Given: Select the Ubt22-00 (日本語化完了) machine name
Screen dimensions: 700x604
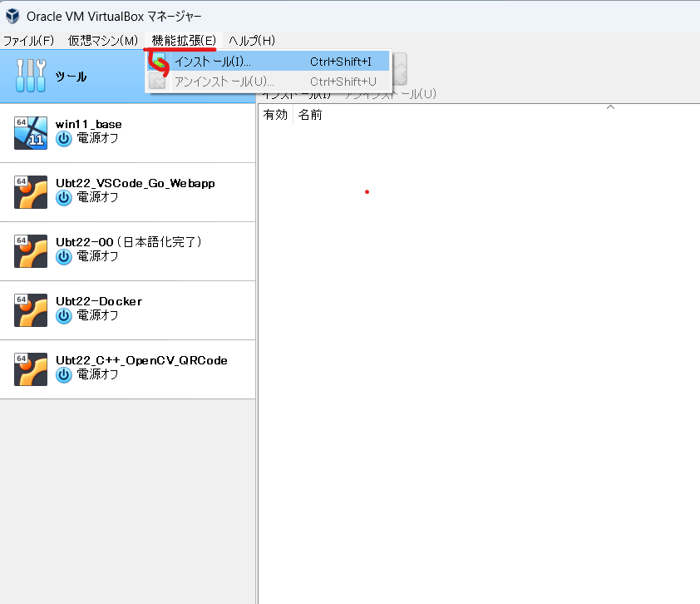Looking at the screenshot, I should click(x=129, y=242).
